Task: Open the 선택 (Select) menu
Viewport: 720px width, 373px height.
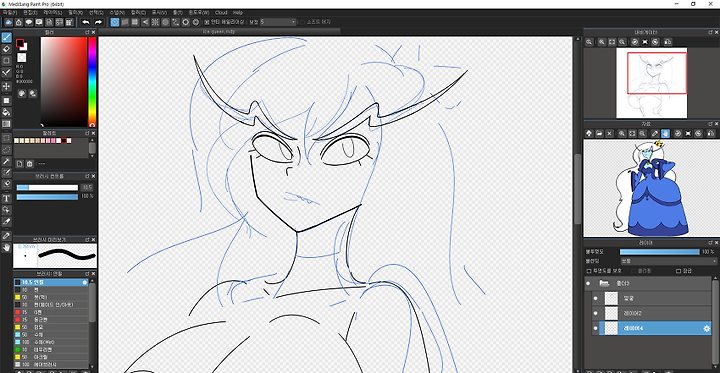Action: 96,12
